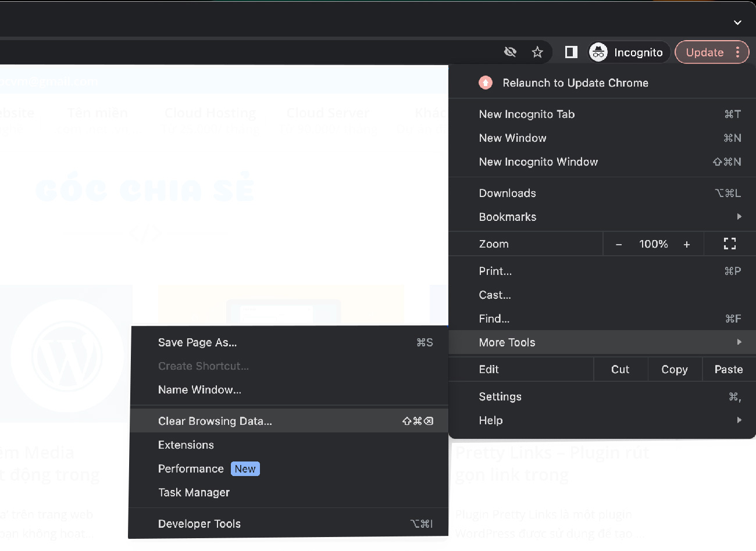Decrease zoom with the minus button
This screenshot has width=756, height=551.
pos(619,244)
